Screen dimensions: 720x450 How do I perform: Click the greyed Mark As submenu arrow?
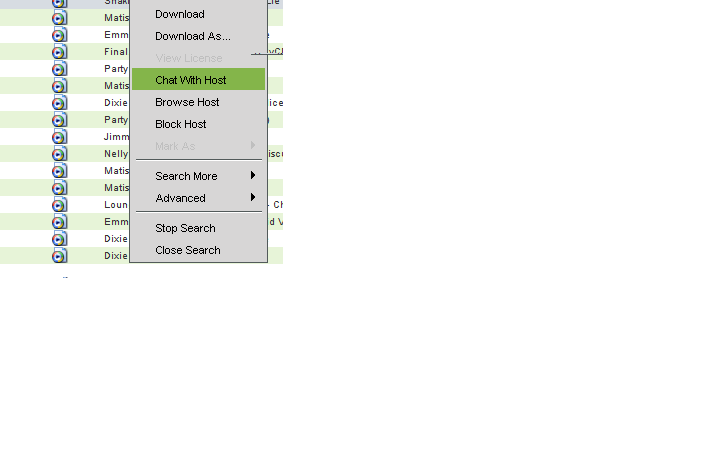pyautogui.click(x=253, y=146)
